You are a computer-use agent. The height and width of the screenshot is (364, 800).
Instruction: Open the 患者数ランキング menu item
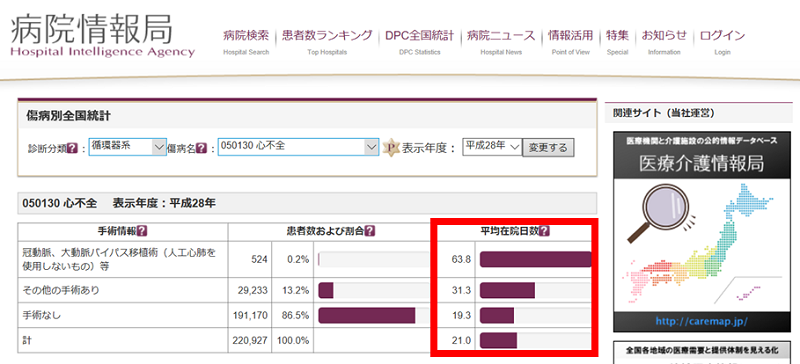pos(327,36)
